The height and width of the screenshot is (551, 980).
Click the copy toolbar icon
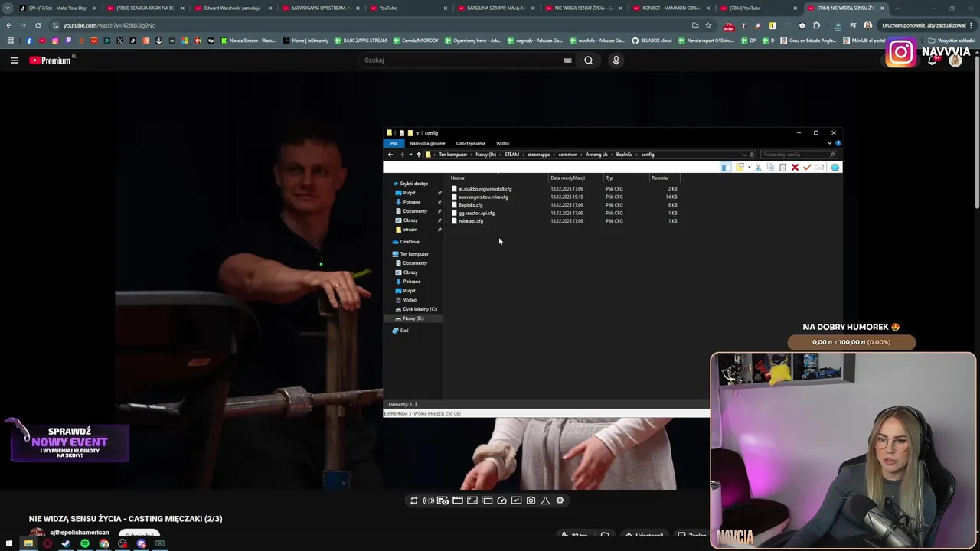click(770, 168)
